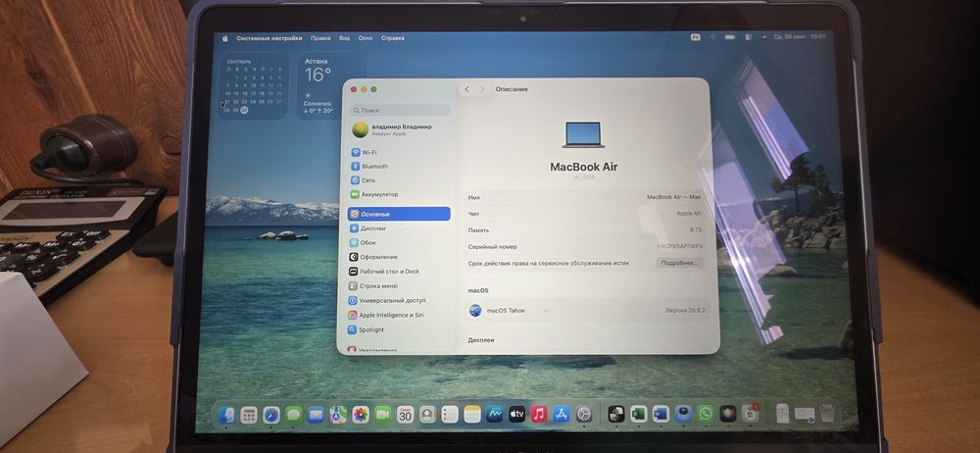Select Wi-Fi in settings sidebar
980x453 pixels.
tap(400, 152)
